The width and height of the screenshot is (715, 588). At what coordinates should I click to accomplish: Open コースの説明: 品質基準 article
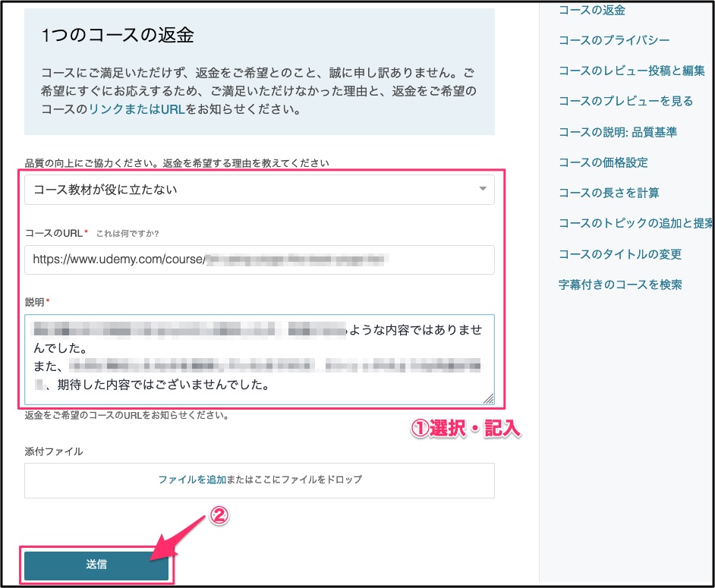617,132
